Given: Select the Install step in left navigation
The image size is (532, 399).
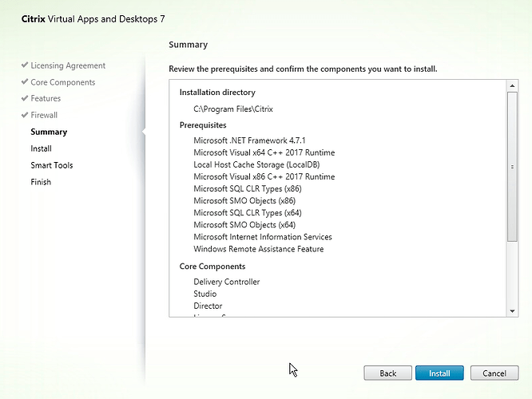Looking at the screenshot, I should click(x=41, y=148).
